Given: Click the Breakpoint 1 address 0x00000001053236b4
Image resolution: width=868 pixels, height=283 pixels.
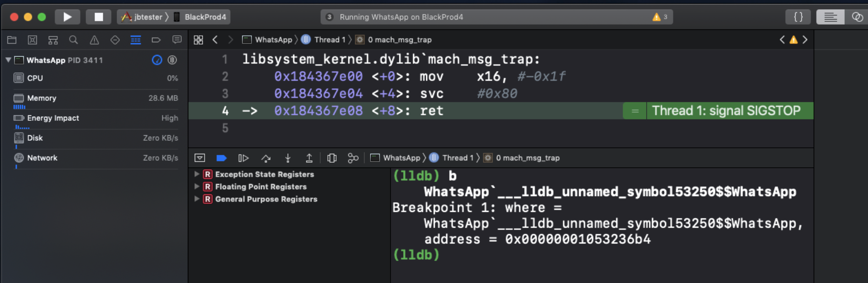Looking at the screenshot, I should click(x=578, y=239).
